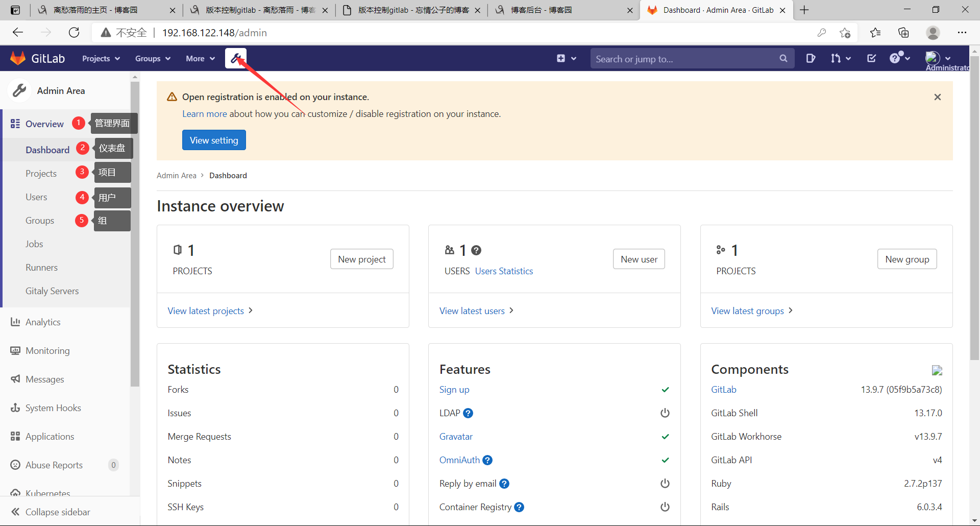Click the System Hooks icon in sidebar
The image size is (980, 526).
15,408
